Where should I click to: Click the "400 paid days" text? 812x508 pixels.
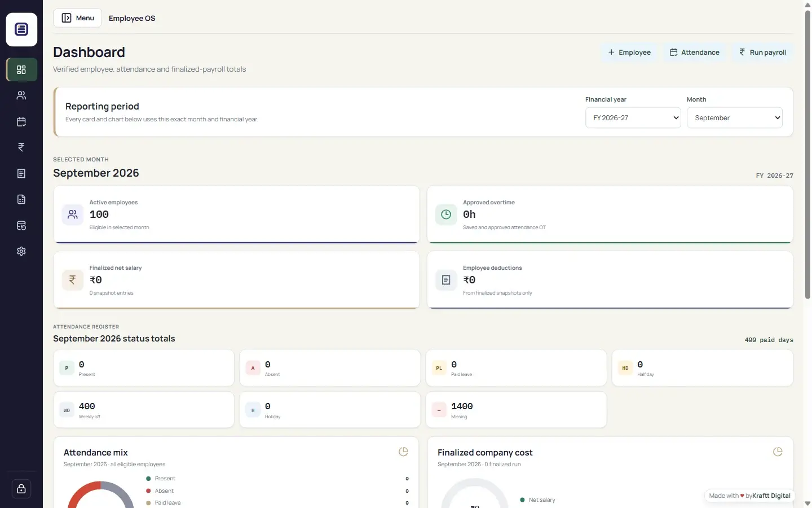(x=769, y=340)
